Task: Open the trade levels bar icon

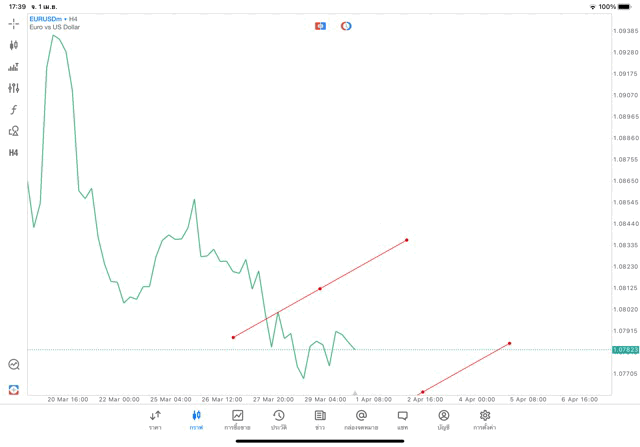Action: (x=14, y=67)
